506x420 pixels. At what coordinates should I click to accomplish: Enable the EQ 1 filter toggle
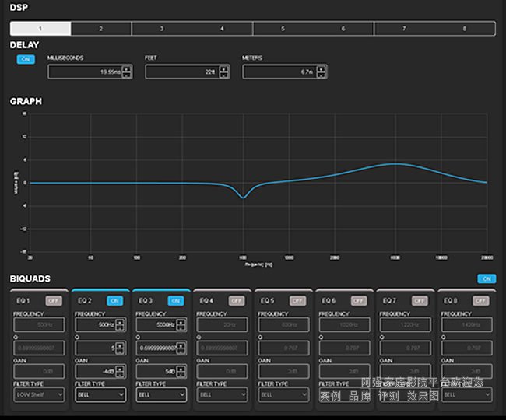tap(54, 300)
